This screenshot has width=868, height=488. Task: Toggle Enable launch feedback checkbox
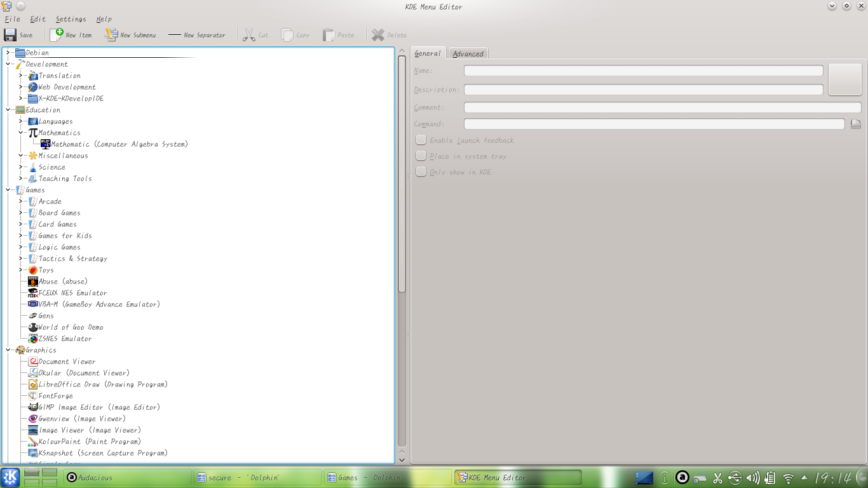pyautogui.click(x=421, y=140)
